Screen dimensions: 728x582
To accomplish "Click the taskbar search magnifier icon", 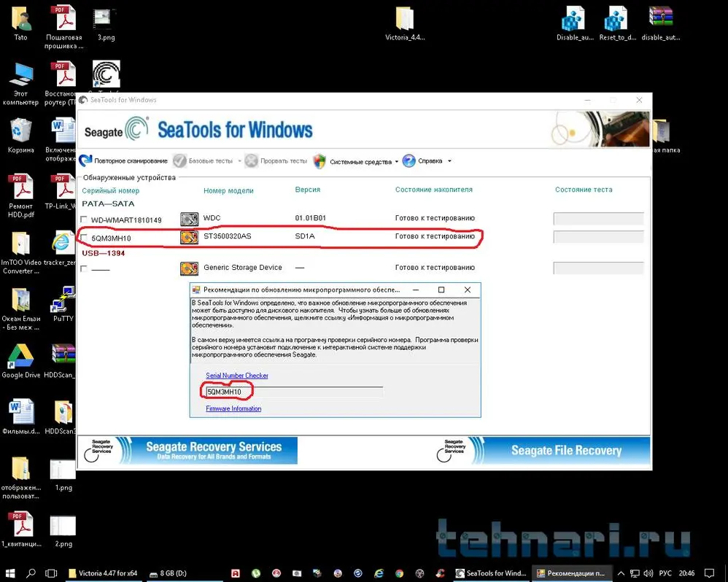I will click(31, 573).
